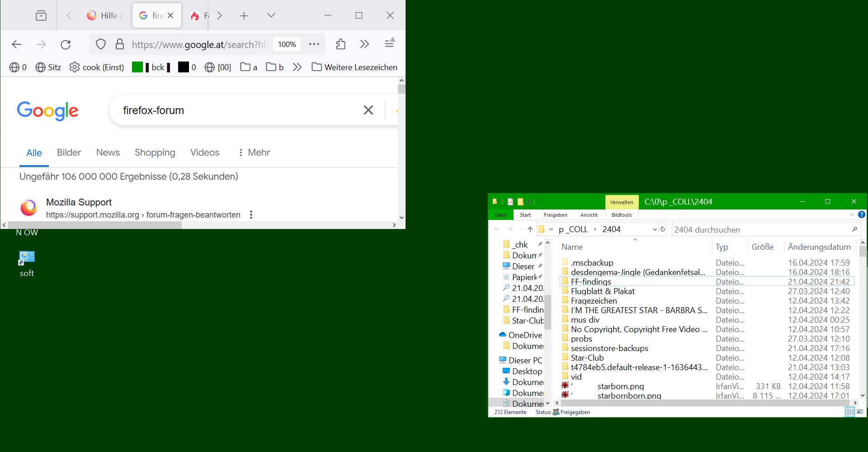Open Firefox extensions puzzle icon
Image resolution: width=868 pixels, height=452 pixels.
pyautogui.click(x=341, y=44)
